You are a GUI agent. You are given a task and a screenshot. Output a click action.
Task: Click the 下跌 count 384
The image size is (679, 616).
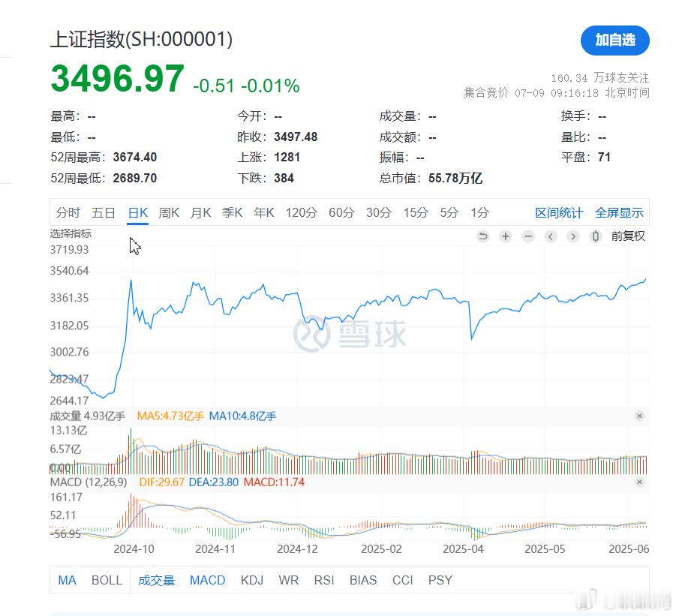pos(284,178)
